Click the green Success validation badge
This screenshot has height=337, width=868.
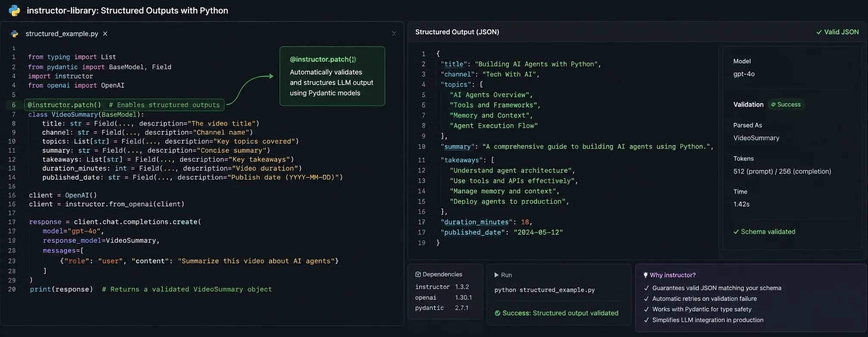tap(786, 104)
